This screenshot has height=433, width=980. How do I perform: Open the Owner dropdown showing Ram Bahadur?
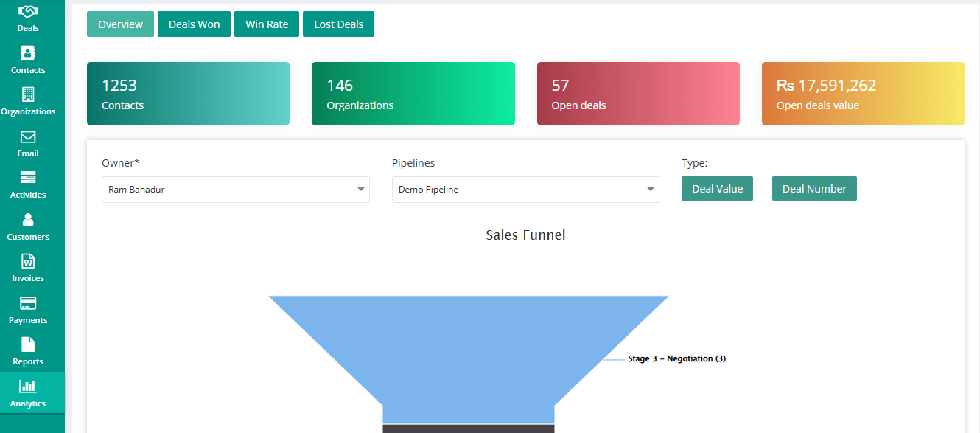coord(235,190)
